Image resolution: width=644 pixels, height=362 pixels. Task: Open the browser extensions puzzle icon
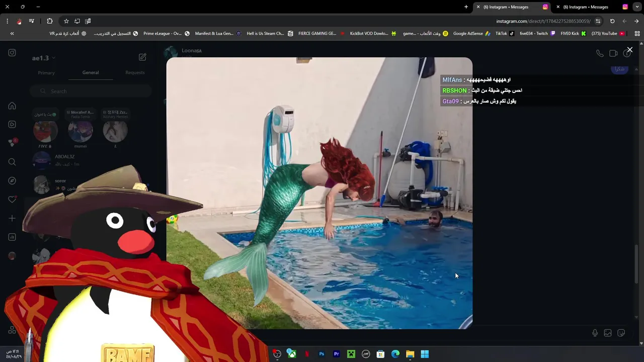click(x=50, y=21)
